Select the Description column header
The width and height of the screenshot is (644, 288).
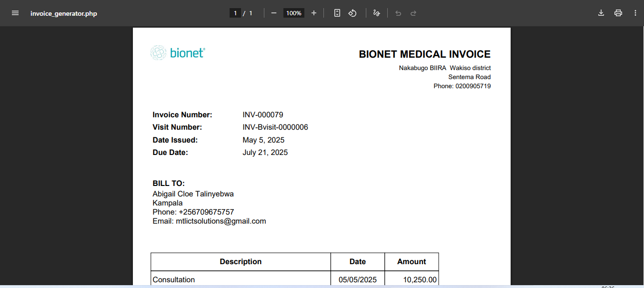coord(241,262)
